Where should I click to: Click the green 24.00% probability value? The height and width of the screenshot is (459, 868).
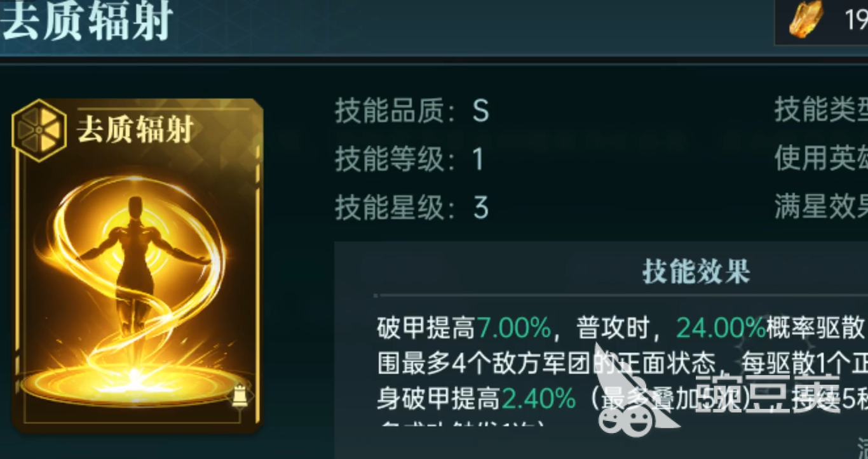coord(721,328)
